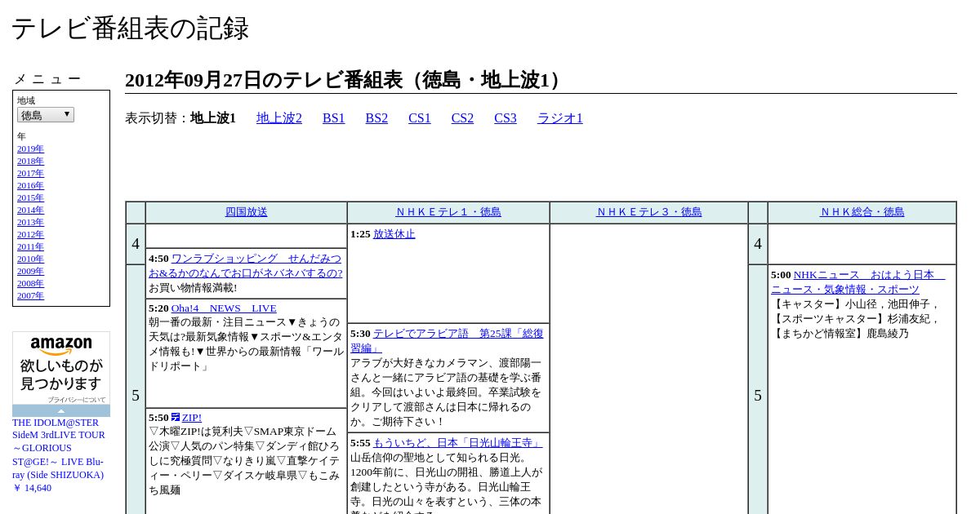The width and height of the screenshot is (980, 514).
Task: Click the caption icon beside ZIP!
Action: click(176, 417)
